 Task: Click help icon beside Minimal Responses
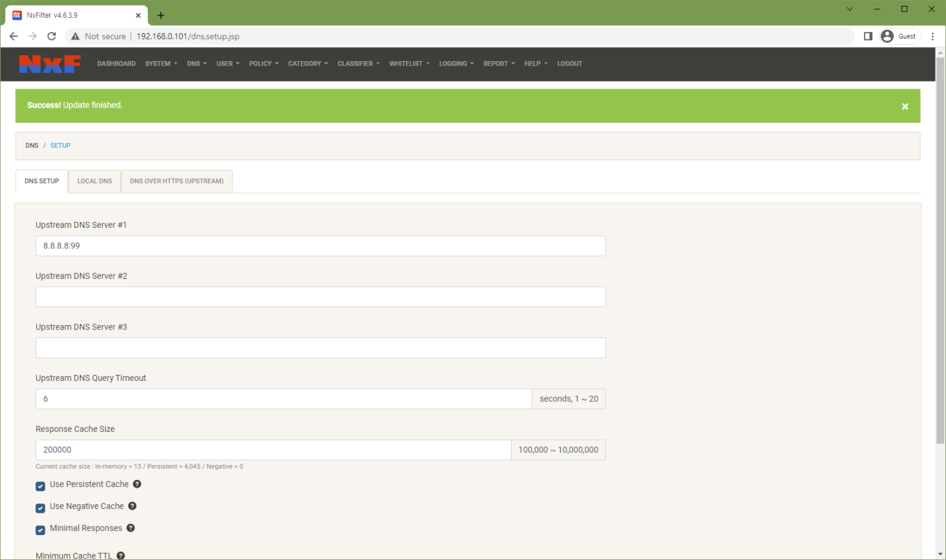tap(131, 528)
